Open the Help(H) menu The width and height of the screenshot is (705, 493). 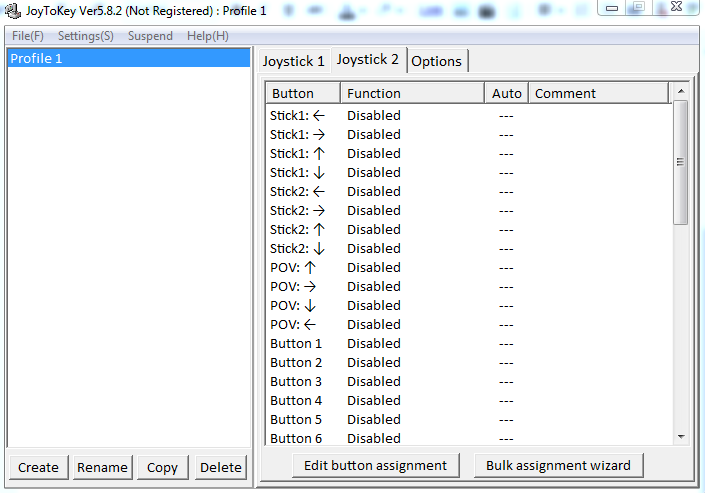[x=208, y=36]
